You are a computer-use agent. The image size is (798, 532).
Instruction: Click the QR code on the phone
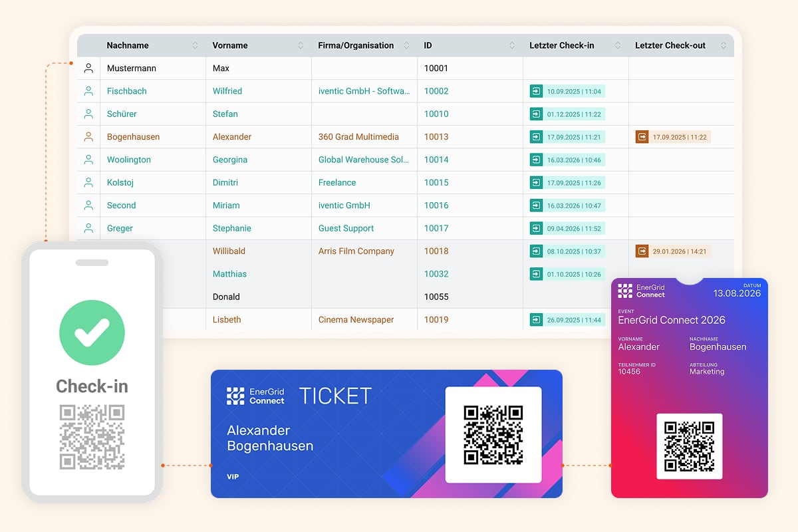(92, 437)
